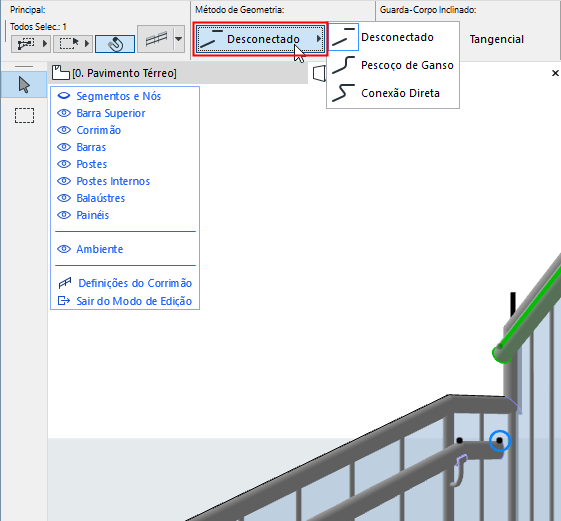Expand arrow selection method flyout
561x521 pixels.
click(45, 44)
